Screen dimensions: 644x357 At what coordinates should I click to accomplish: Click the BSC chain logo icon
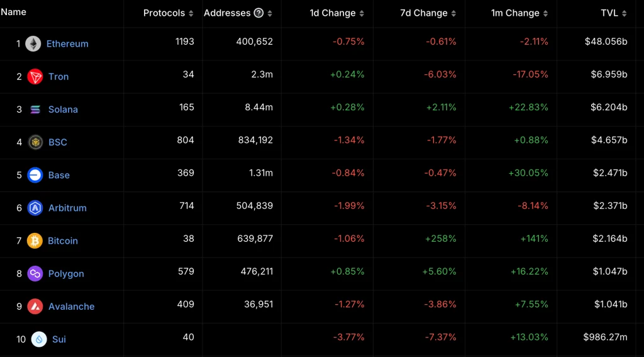click(x=35, y=142)
